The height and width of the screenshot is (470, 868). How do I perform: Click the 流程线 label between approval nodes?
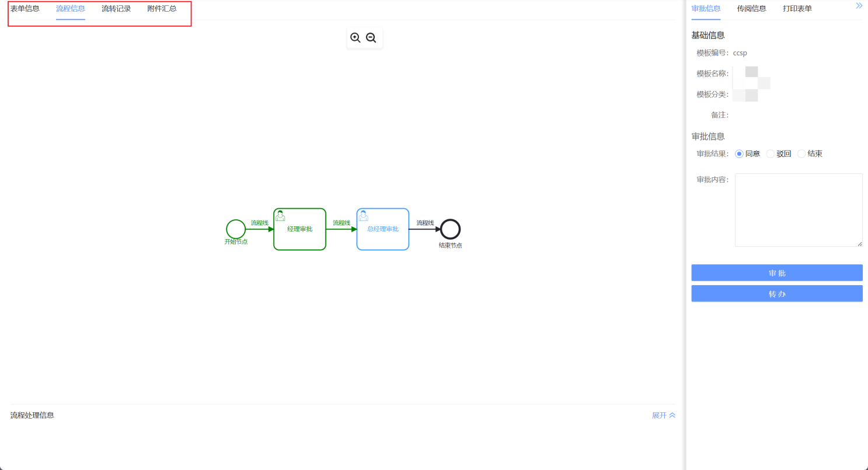coord(341,222)
